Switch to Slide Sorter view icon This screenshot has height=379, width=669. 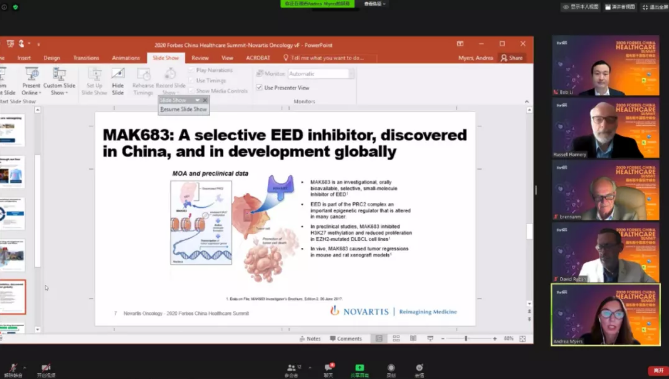click(396, 338)
